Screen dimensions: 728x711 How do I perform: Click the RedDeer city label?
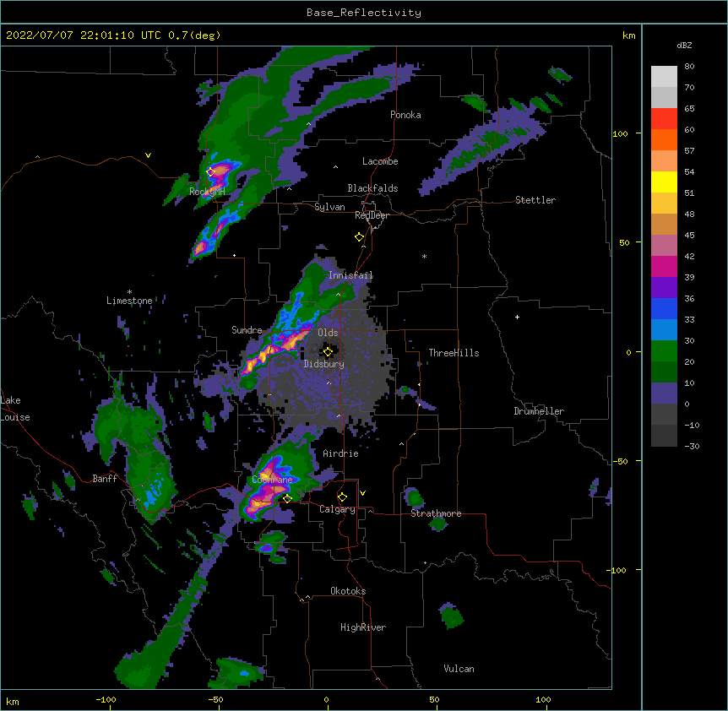[x=372, y=215]
